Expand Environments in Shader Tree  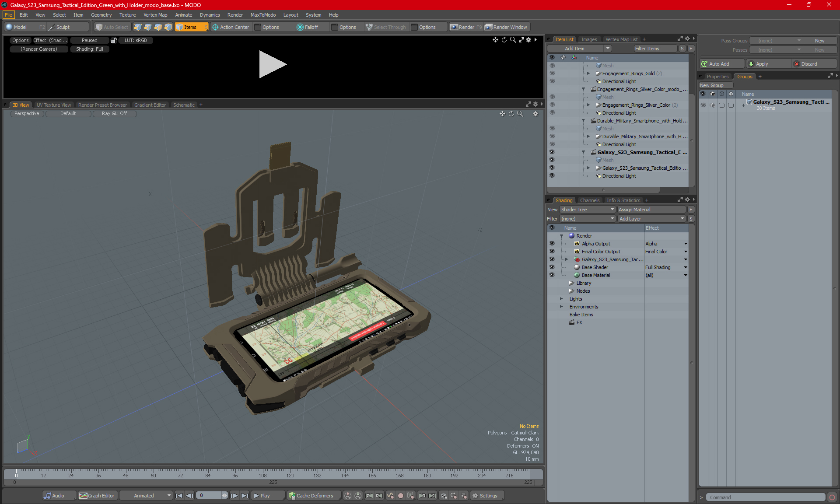(x=561, y=307)
